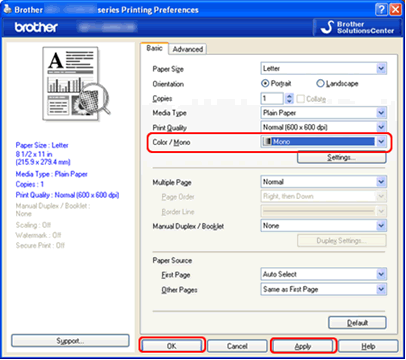
Task: Click the Brother printer icon in title bar
Action: tap(7, 9)
